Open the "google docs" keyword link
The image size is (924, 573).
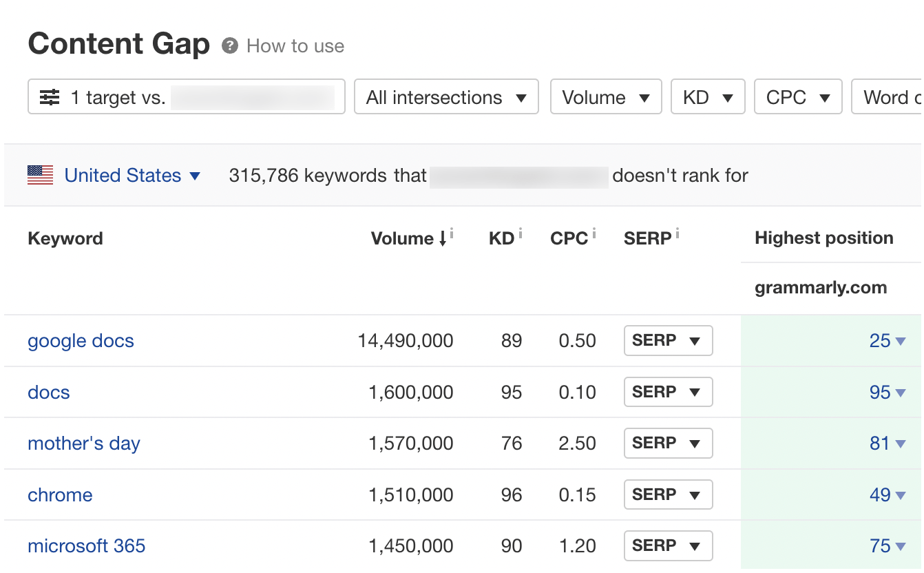click(x=81, y=340)
